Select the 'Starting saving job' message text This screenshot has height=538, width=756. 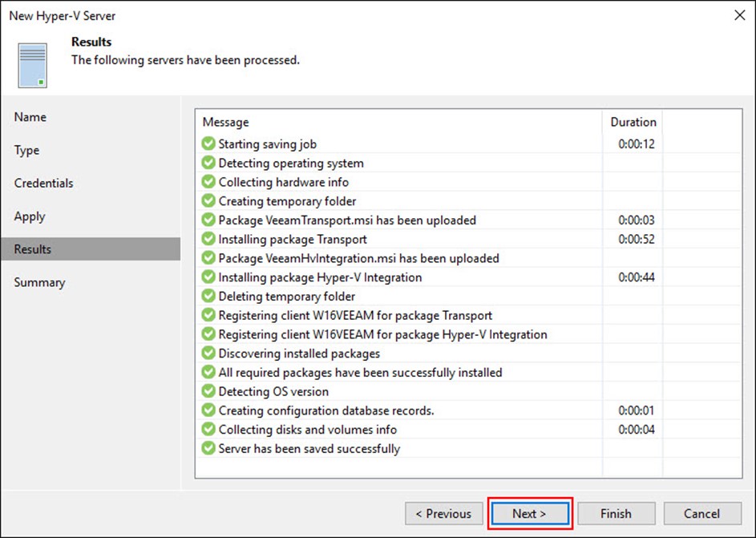[268, 144]
